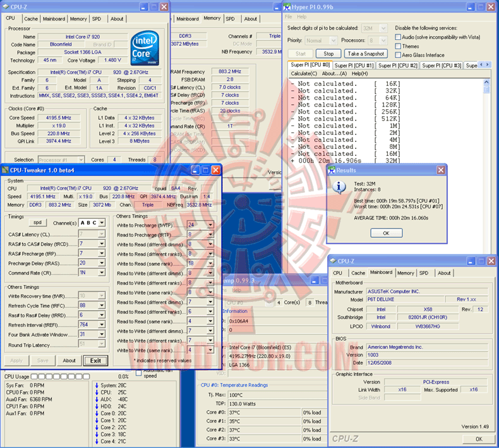Click the Stop button in Hyper PI
This screenshot has height=448, width=499.
coord(328,54)
